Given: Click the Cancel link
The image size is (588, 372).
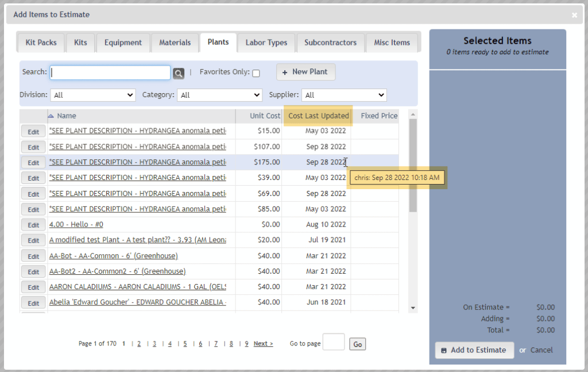Looking at the screenshot, I should [x=541, y=350].
